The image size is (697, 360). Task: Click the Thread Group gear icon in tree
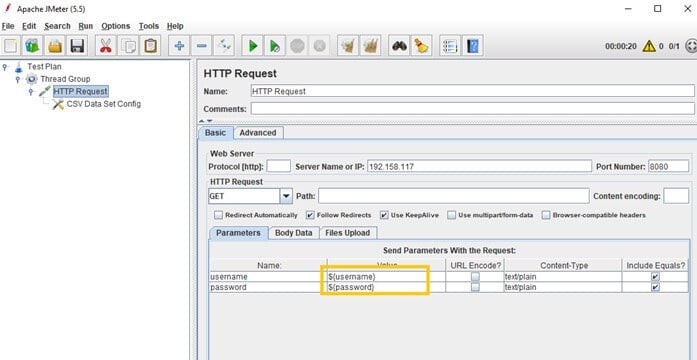pos(32,79)
